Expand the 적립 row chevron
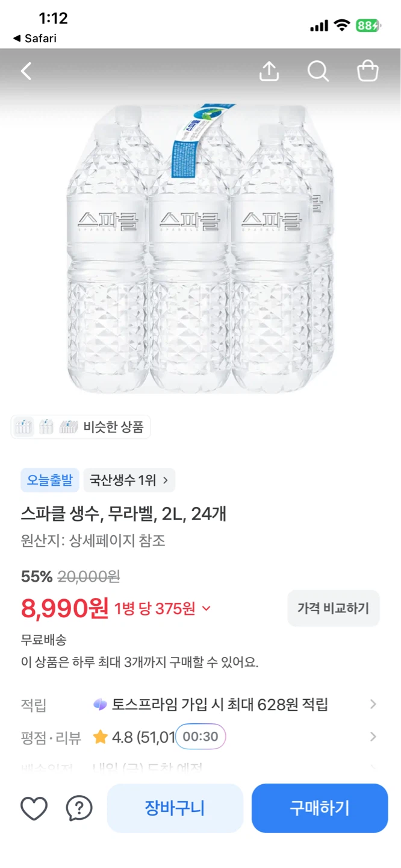This screenshot has height=868, width=401. click(373, 704)
